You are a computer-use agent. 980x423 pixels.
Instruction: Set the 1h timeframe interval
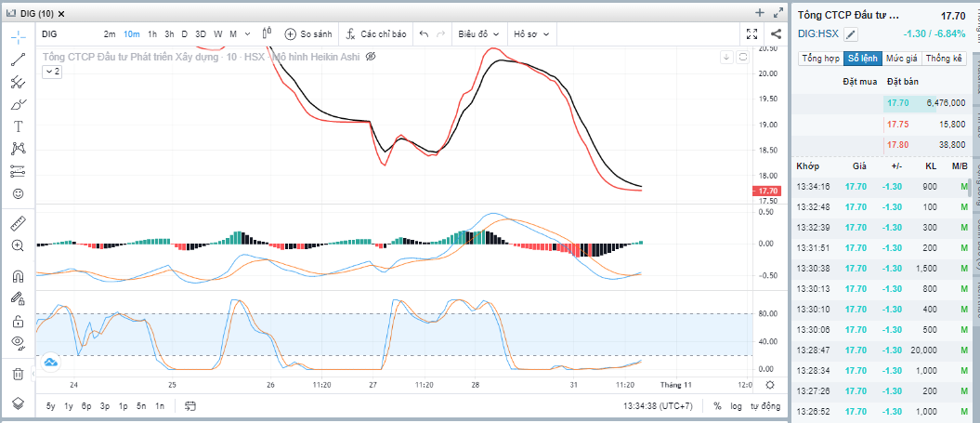pos(151,33)
